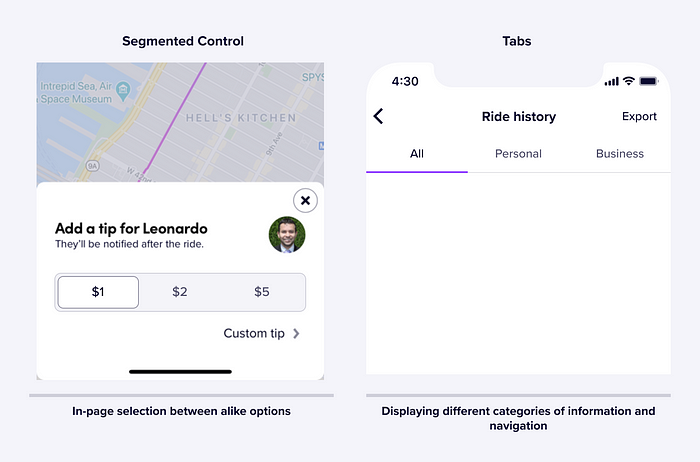Tap the cellular signal bars icon
Viewport: 700px width, 462px height.
coord(612,81)
